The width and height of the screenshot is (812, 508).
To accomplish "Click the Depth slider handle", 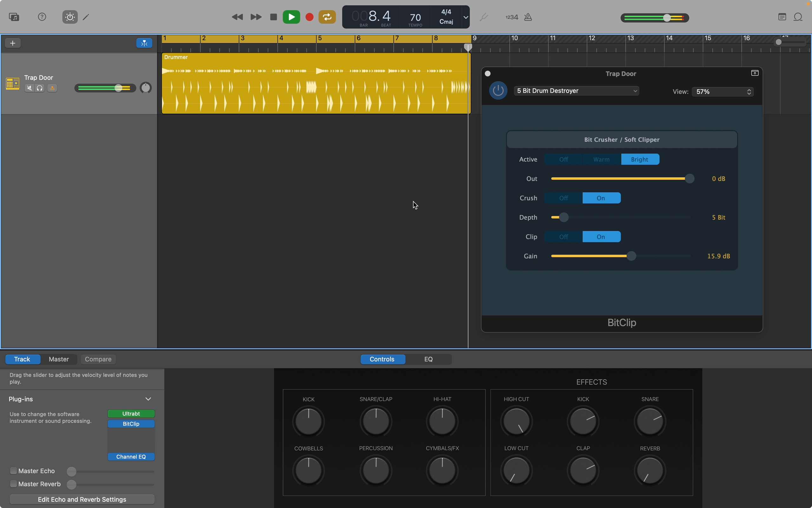I will click(x=564, y=217).
